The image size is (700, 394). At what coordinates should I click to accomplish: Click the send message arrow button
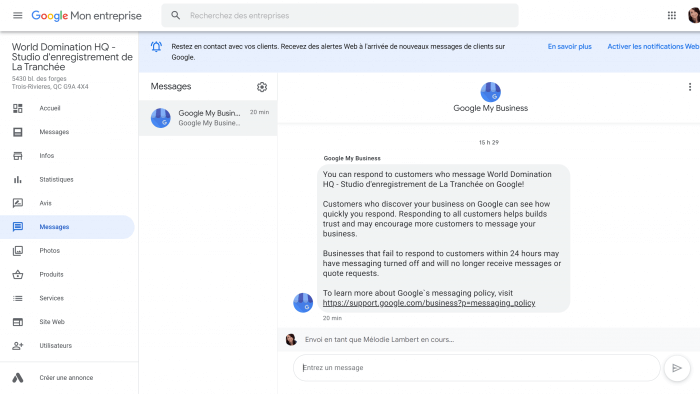tap(677, 368)
